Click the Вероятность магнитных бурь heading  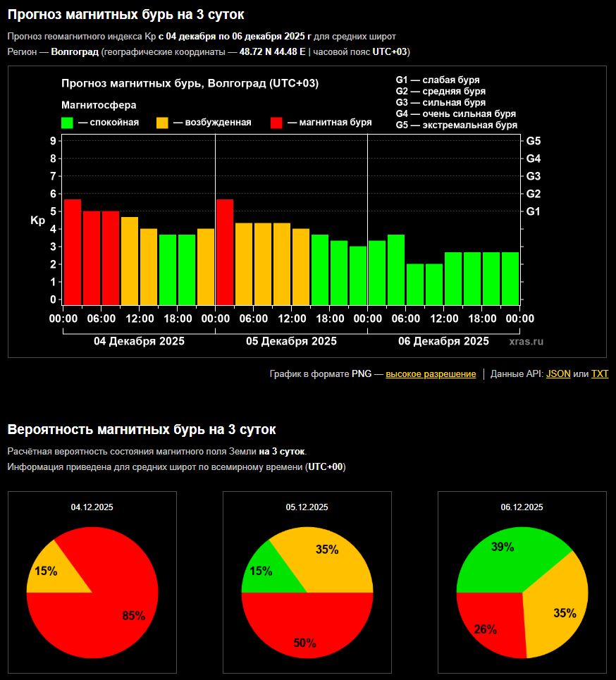[x=142, y=430]
